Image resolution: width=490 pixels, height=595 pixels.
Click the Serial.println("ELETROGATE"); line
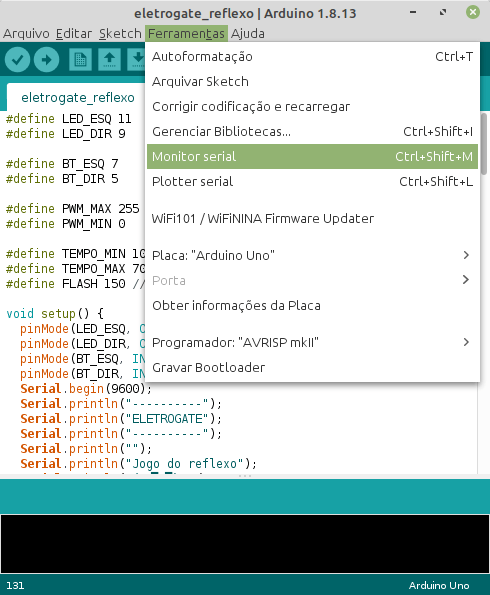tap(121, 419)
